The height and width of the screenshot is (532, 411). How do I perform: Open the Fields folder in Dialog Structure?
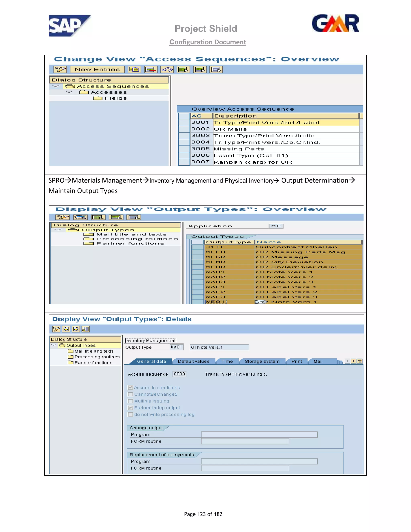pos(98,98)
